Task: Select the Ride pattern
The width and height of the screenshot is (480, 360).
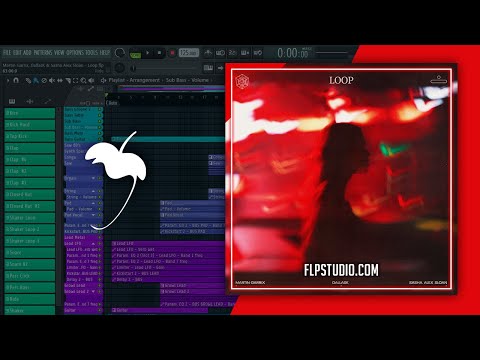Action: click(30, 299)
